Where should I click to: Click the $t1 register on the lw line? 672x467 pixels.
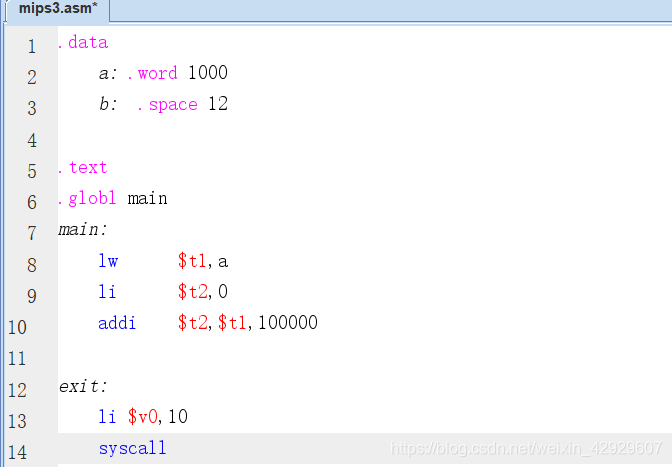point(192,261)
